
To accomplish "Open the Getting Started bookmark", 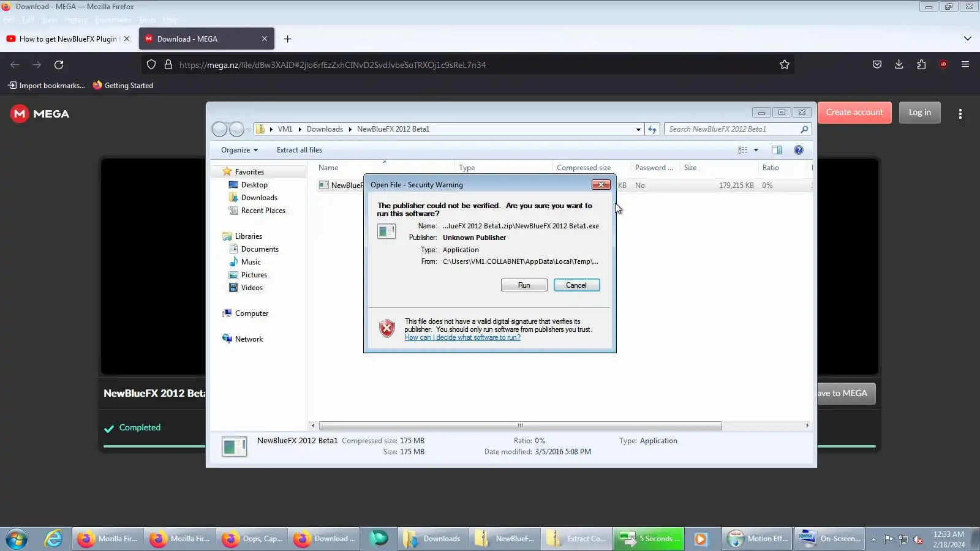I will coord(123,86).
